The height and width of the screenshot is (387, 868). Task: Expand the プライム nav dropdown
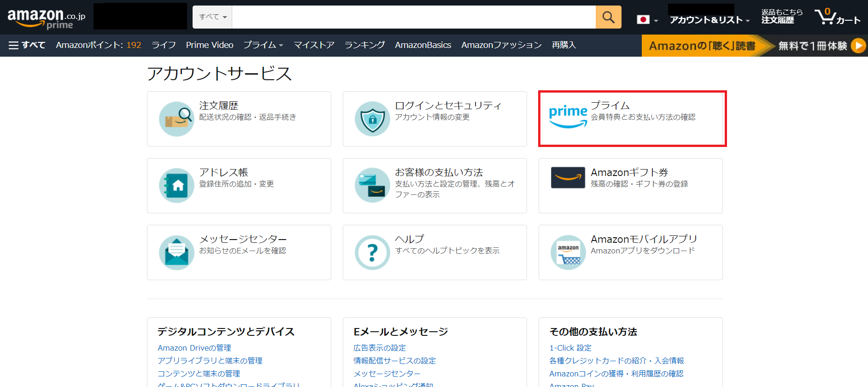point(263,45)
